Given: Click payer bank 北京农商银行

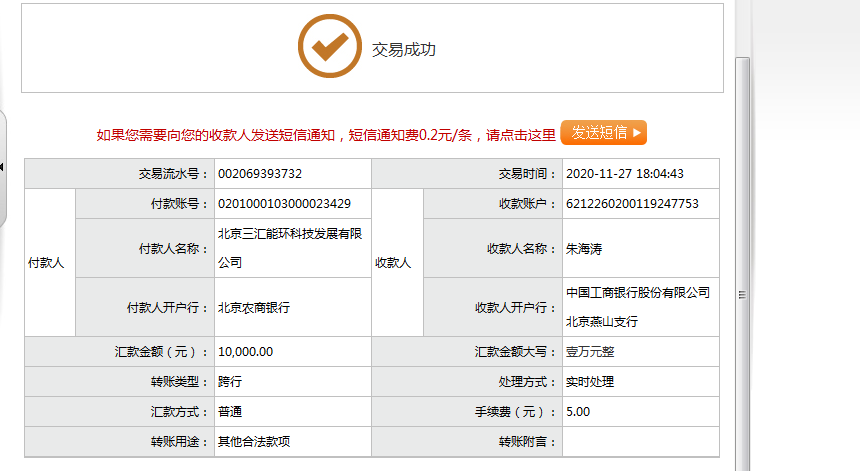Looking at the screenshot, I should click(x=254, y=308).
